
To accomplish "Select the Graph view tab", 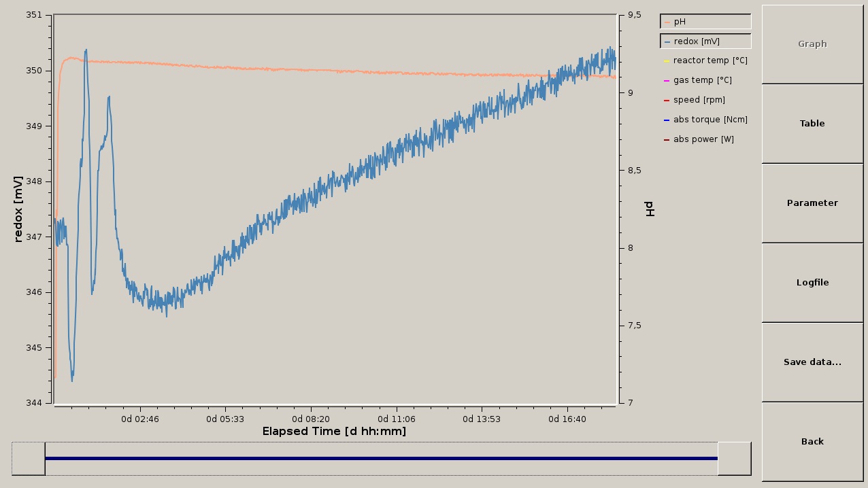I will pyautogui.click(x=812, y=43).
